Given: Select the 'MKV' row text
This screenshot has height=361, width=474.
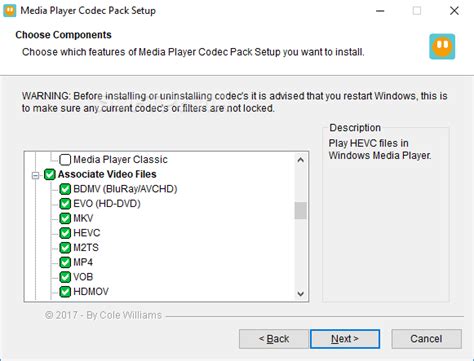Looking at the screenshot, I should tap(83, 218).
